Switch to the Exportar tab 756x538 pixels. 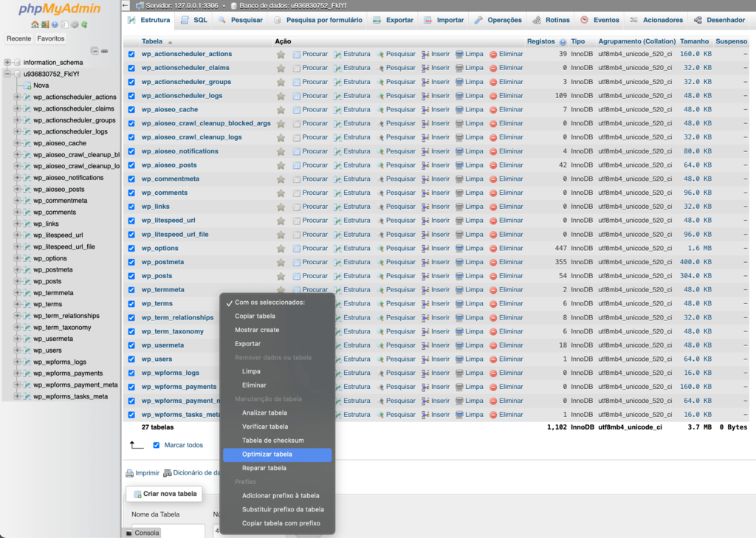pos(394,20)
